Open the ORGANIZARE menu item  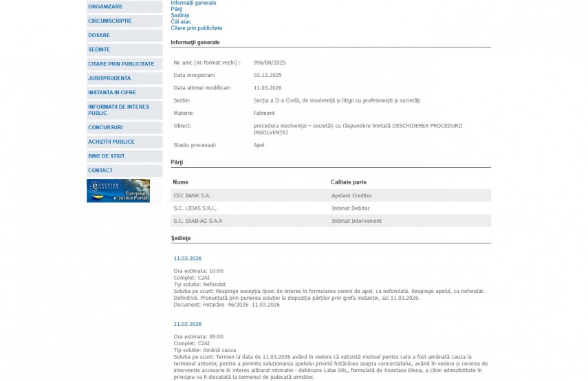(x=105, y=7)
